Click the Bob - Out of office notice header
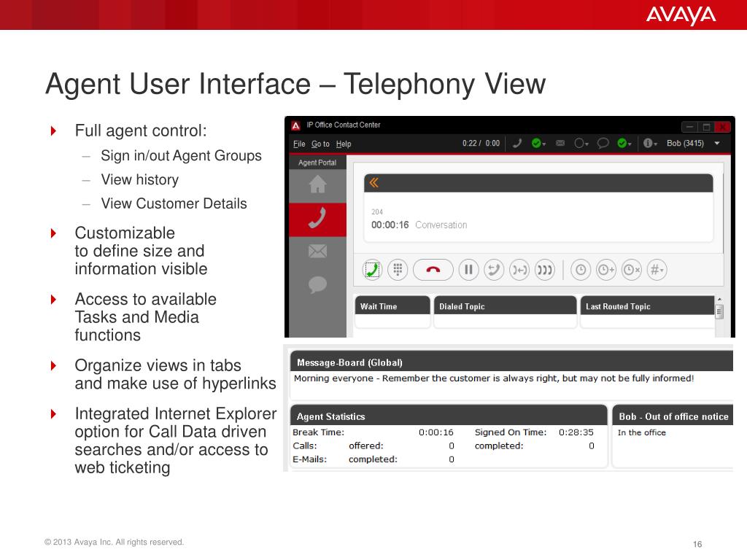 click(x=673, y=416)
